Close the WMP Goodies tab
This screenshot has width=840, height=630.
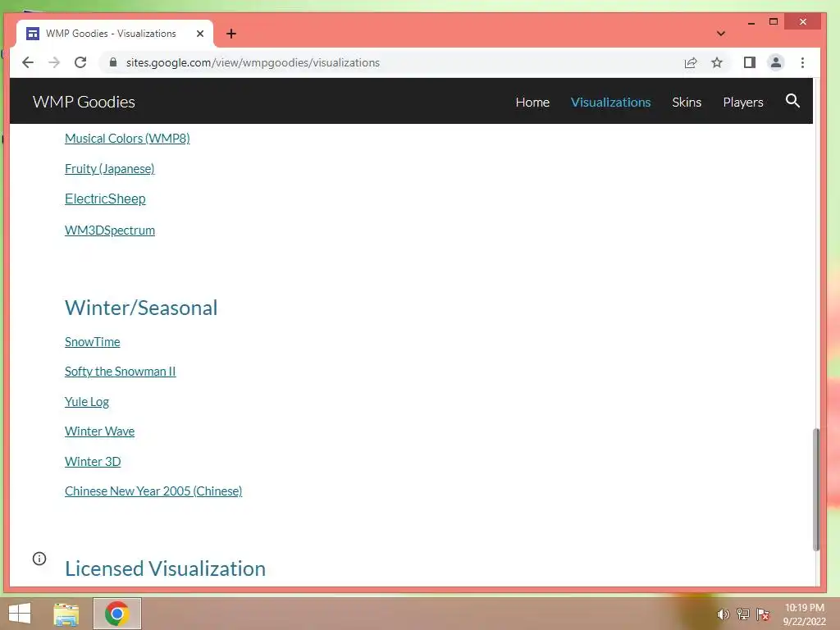(200, 33)
